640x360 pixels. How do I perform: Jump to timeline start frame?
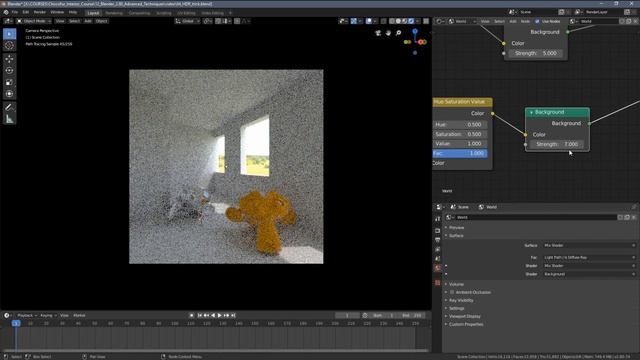click(200, 316)
